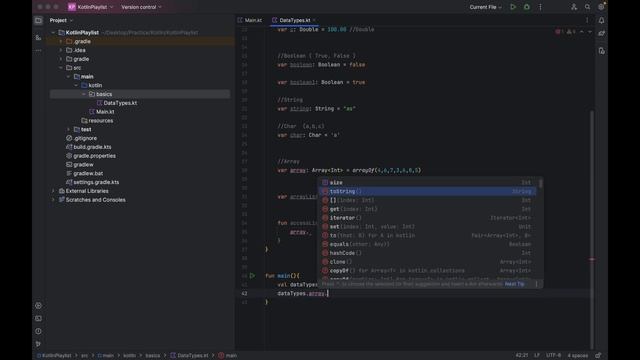Open the Problems tool window
Viewport: 640px width, 360px height.
click(x=38, y=331)
